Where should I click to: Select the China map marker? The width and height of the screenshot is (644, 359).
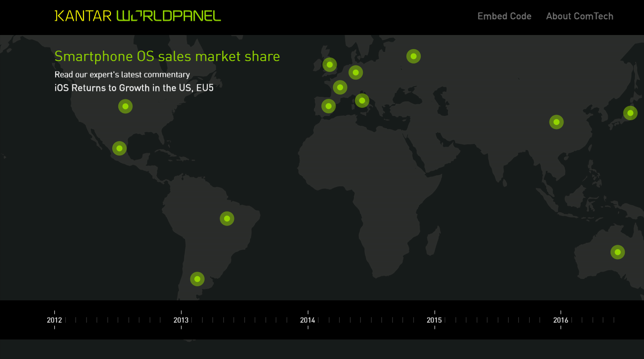pos(556,122)
